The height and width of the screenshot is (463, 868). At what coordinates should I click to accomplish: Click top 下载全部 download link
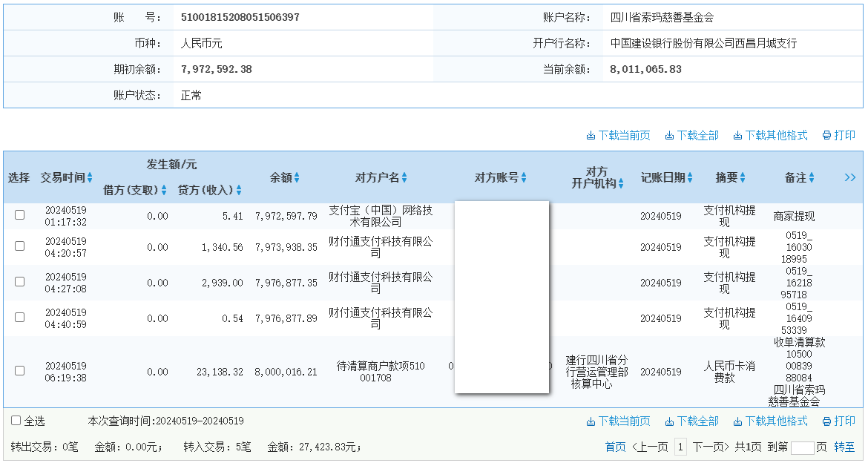691,135
